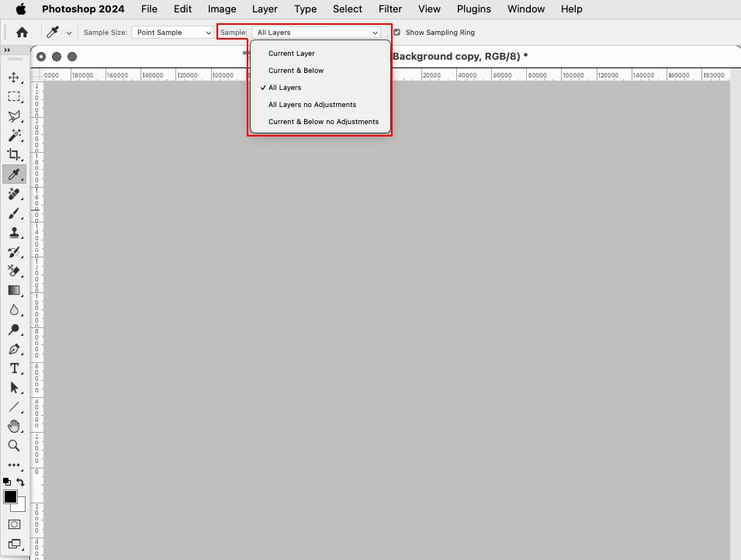Select the Clone Stamp tool
Viewport: 741px width, 560px height.
14,233
